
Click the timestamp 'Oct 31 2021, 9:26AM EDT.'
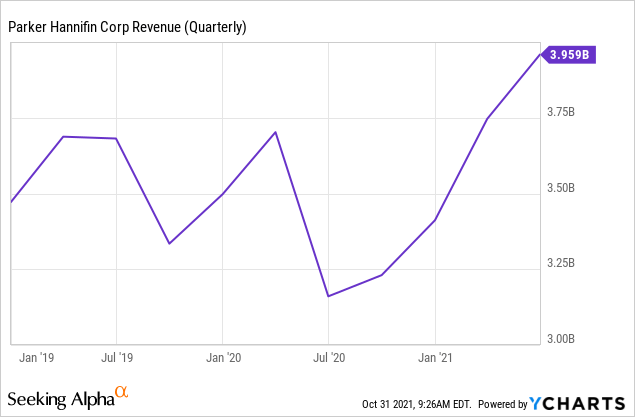point(417,404)
